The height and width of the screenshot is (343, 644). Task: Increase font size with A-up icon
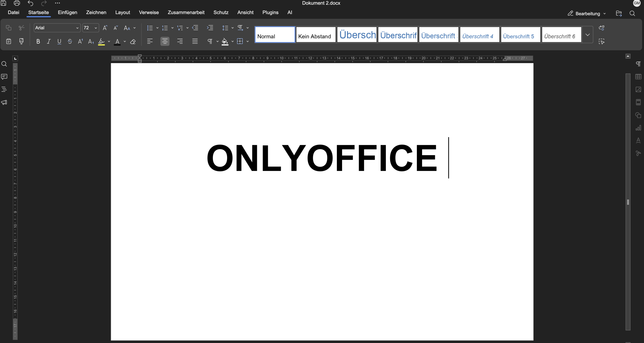point(105,28)
